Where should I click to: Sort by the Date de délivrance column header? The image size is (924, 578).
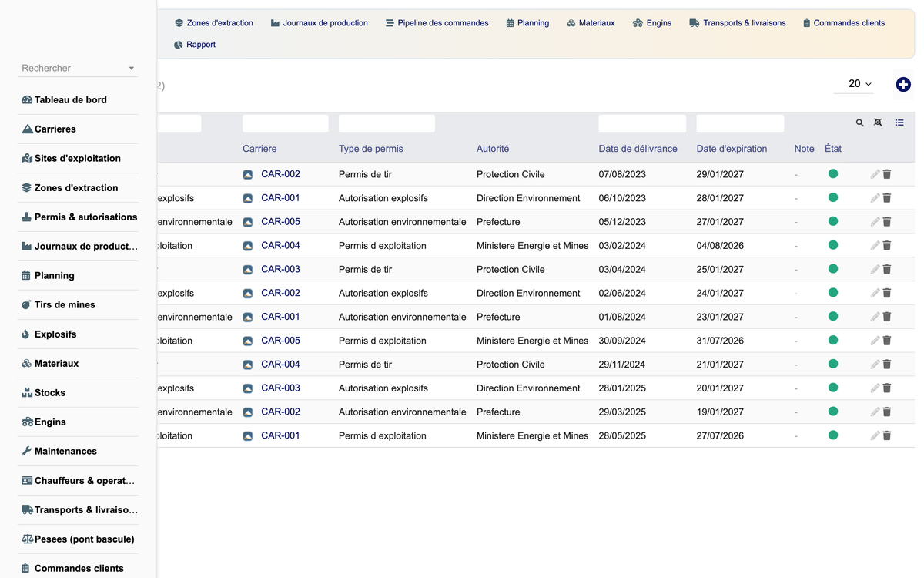[x=638, y=149]
